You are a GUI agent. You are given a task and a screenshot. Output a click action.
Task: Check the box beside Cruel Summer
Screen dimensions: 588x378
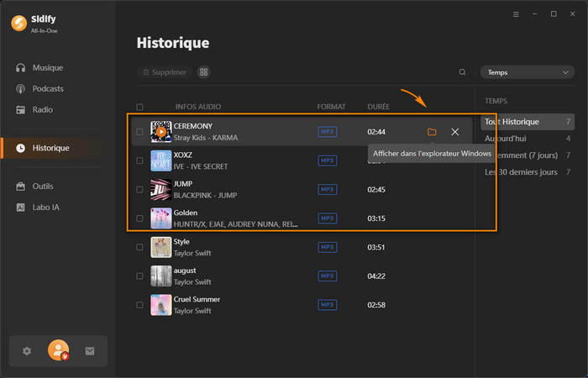pos(139,304)
